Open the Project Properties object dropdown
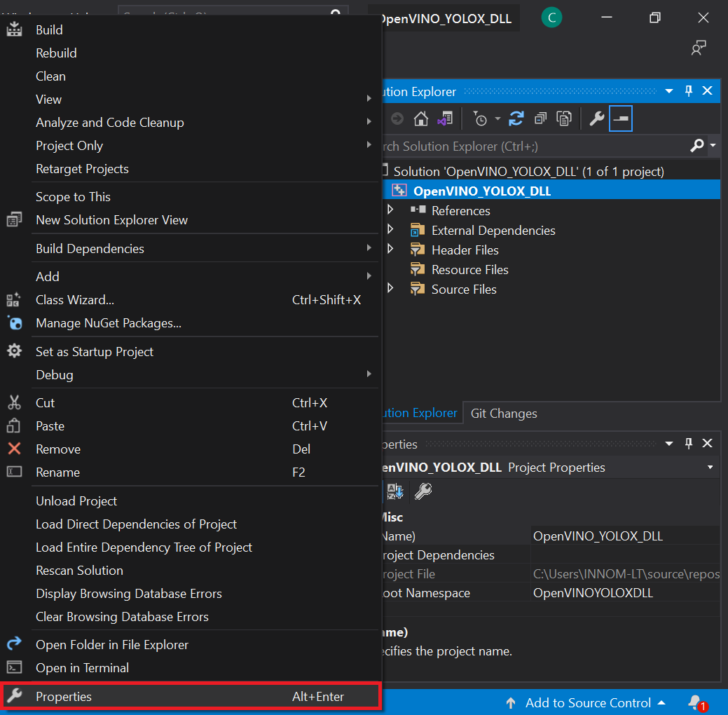This screenshot has width=728, height=715. 710,468
